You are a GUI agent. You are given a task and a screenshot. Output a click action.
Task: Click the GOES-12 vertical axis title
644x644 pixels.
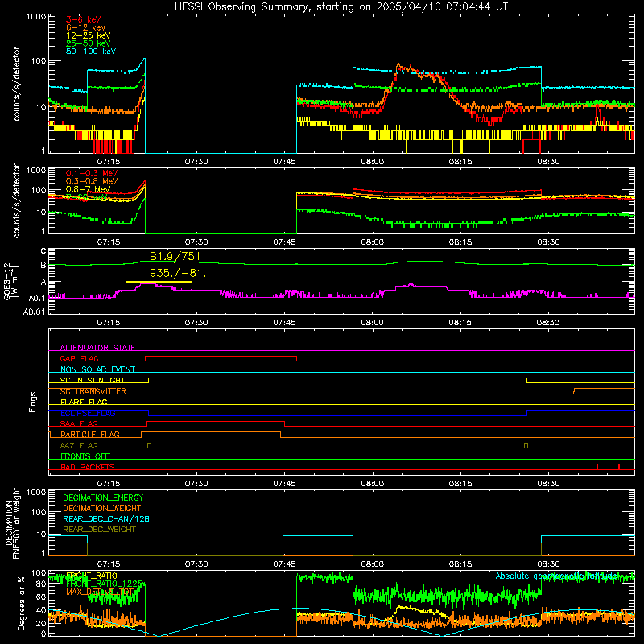coord(10,281)
